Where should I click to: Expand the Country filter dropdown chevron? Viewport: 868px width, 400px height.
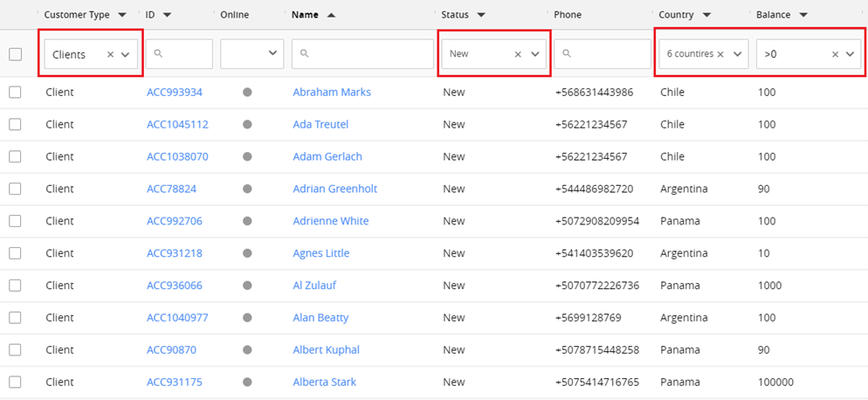pyautogui.click(x=737, y=54)
